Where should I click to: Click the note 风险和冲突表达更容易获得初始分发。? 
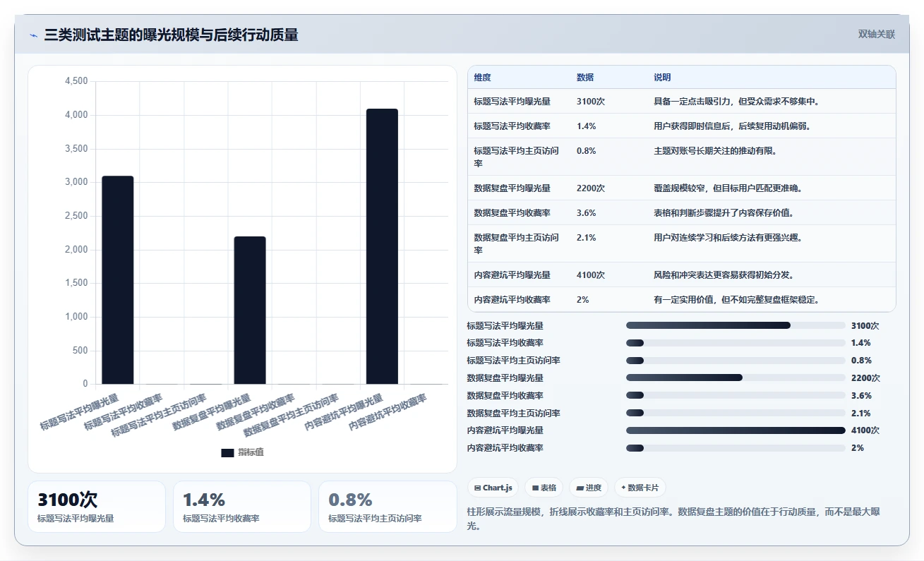(x=724, y=275)
